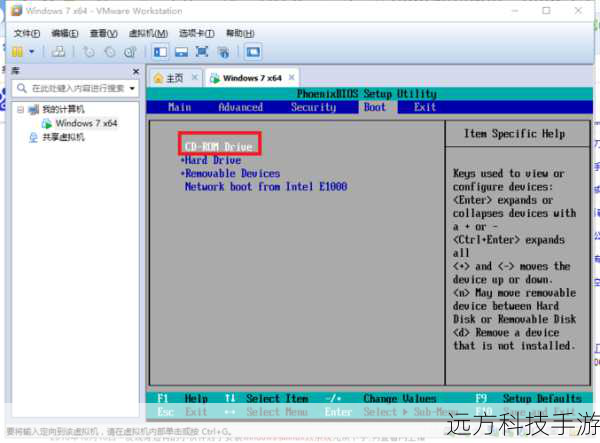This screenshot has height=443, width=600.
Task: Select the Security BIOS menu
Action: pos(313,107)
